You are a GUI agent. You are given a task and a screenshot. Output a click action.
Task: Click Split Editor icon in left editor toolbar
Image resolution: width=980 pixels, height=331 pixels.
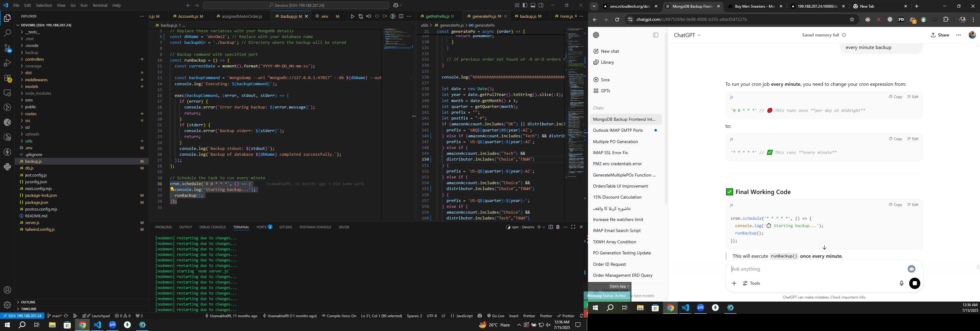pos(401,16)
